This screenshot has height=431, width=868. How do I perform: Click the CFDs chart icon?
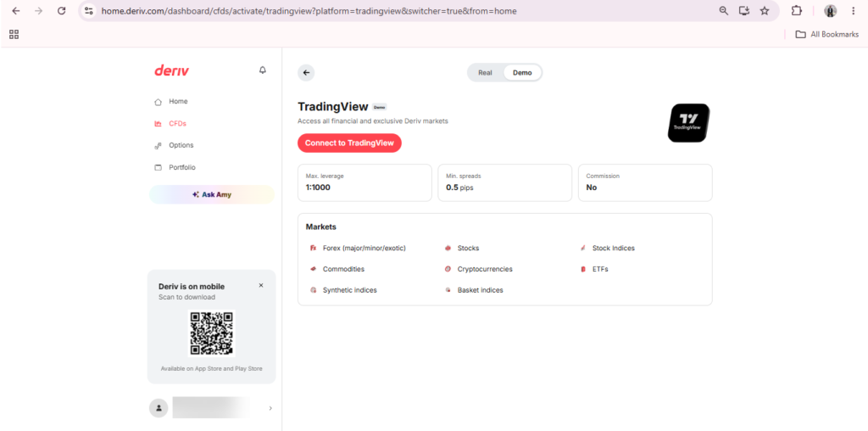click(158, 124)
